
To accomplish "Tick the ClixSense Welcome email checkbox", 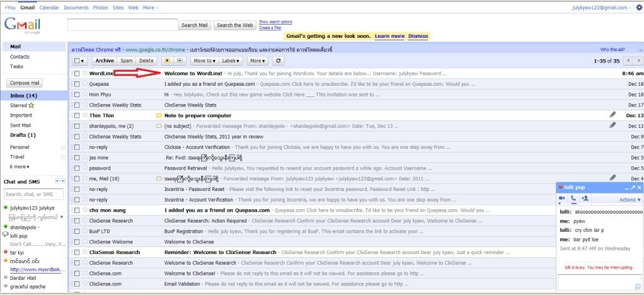I will click(x=77, y=241).
